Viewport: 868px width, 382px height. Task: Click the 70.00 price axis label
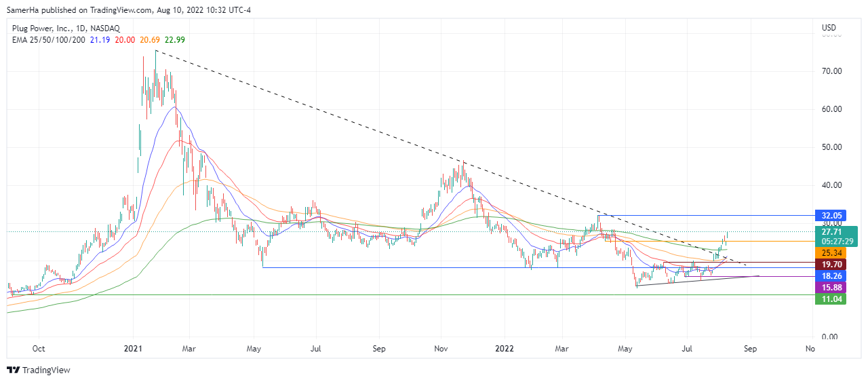tap(831, 71)
